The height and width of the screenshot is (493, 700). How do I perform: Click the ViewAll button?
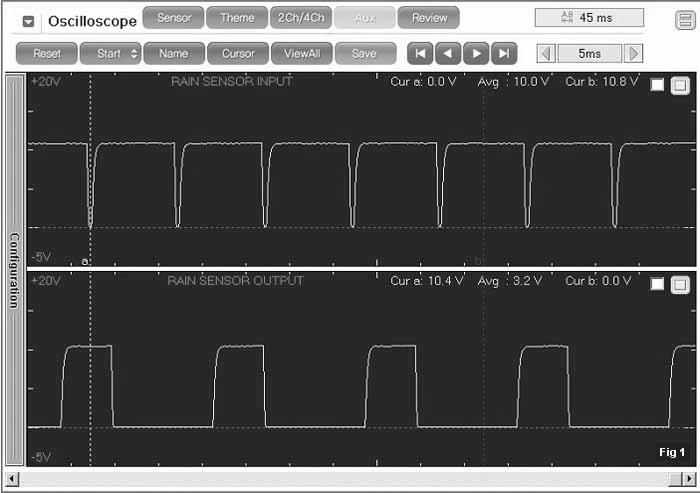click(301, 53)
